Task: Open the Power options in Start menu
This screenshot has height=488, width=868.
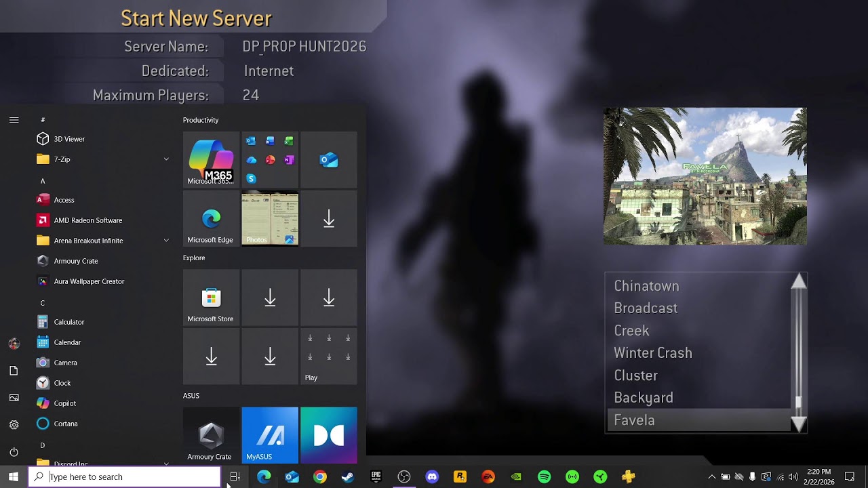Action: 14,452
